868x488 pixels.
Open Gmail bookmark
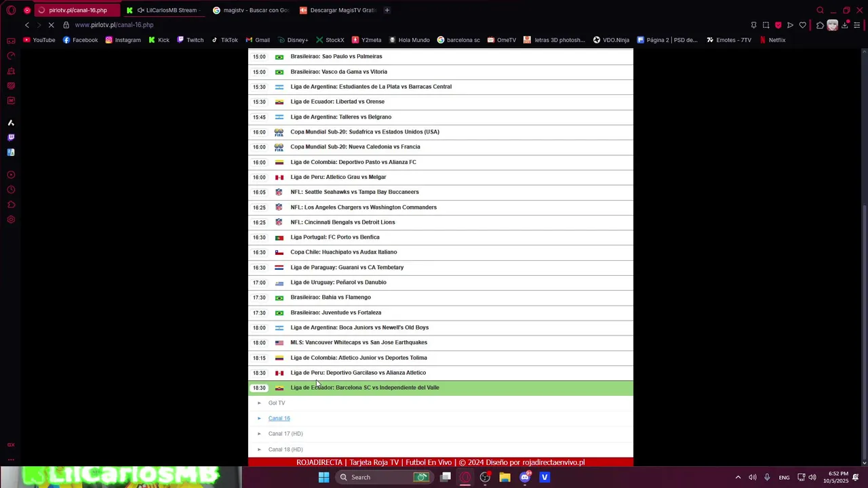coord(258,40)
